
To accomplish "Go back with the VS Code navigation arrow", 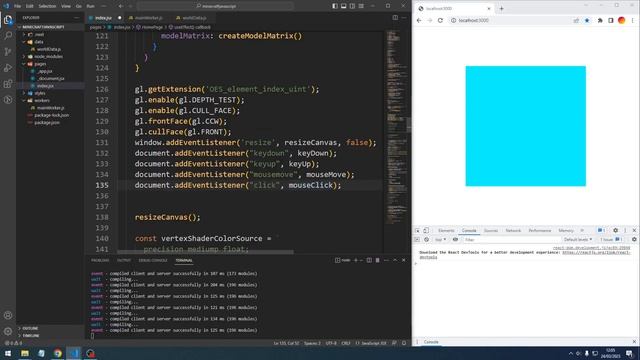I will click(121, 6).
